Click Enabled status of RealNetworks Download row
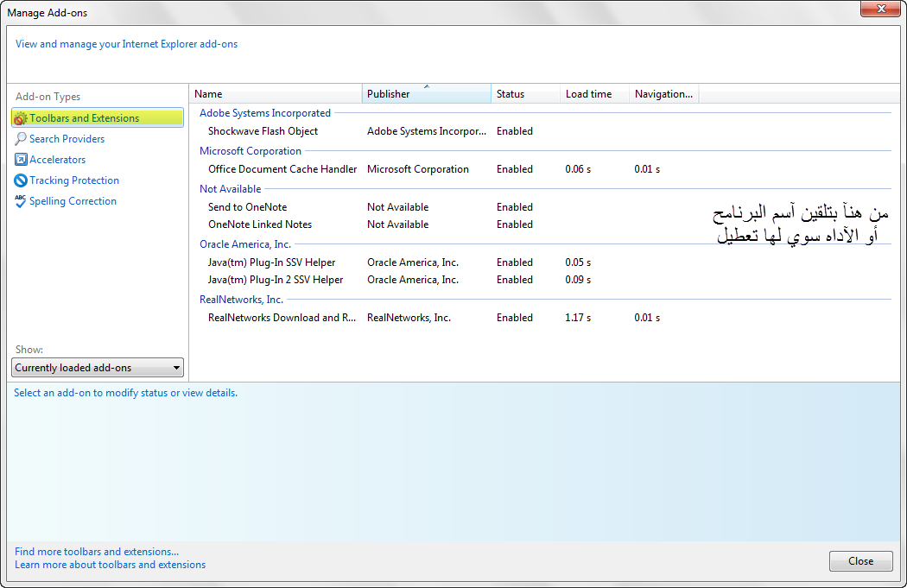The image size is (907, 588). (x=515, y=318)
